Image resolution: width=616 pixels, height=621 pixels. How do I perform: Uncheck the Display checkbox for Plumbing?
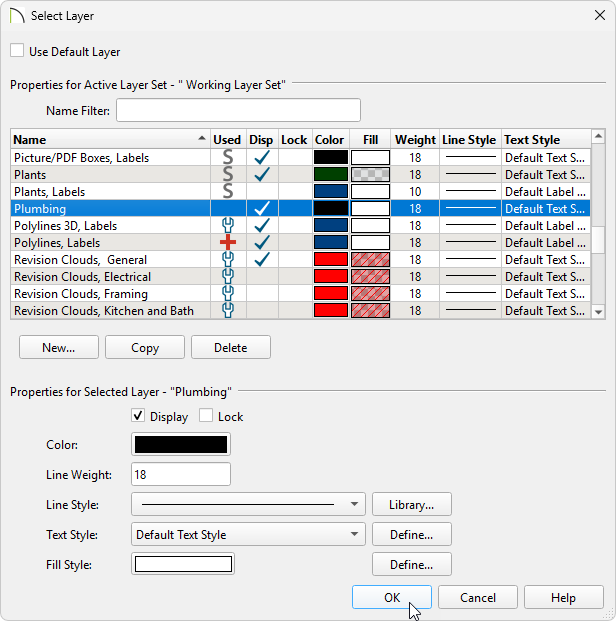138,415
